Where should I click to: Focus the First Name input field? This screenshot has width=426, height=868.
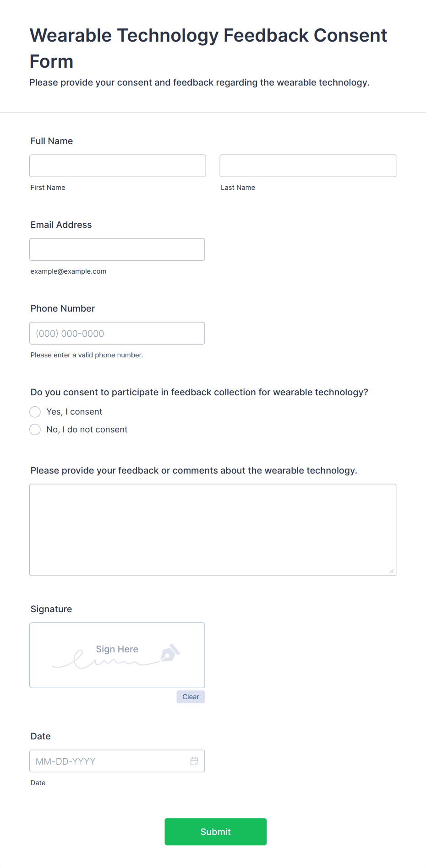tap(118, 166)
